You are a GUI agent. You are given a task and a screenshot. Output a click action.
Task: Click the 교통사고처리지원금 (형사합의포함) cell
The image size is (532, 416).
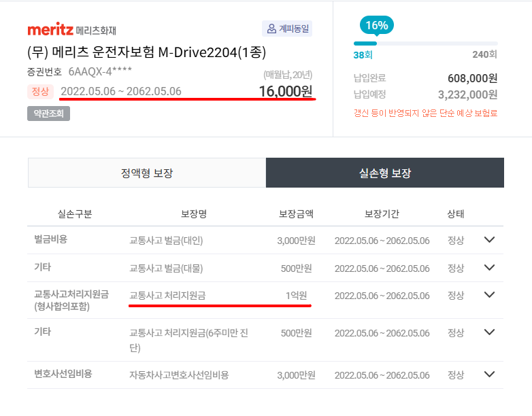pos(71,300)
